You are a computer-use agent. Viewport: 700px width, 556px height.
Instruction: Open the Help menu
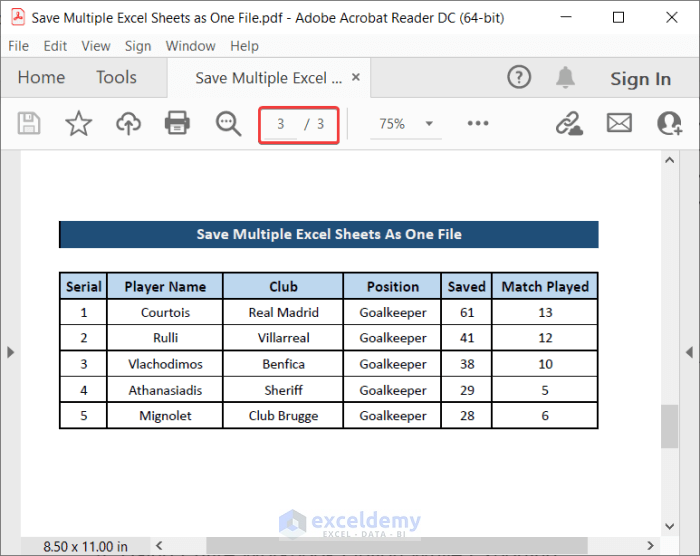[x=244, y=46]
